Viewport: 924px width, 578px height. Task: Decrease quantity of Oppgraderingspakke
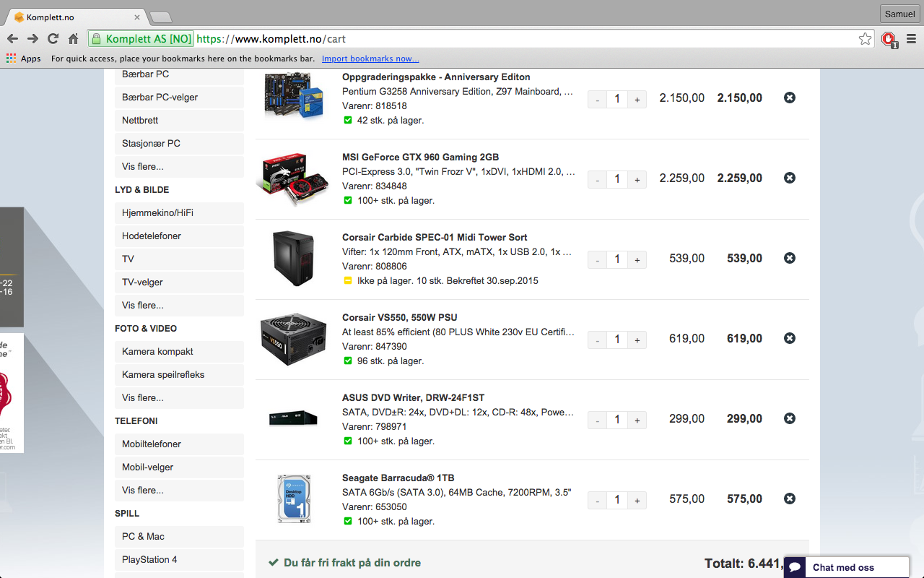(x=598, y=100)
